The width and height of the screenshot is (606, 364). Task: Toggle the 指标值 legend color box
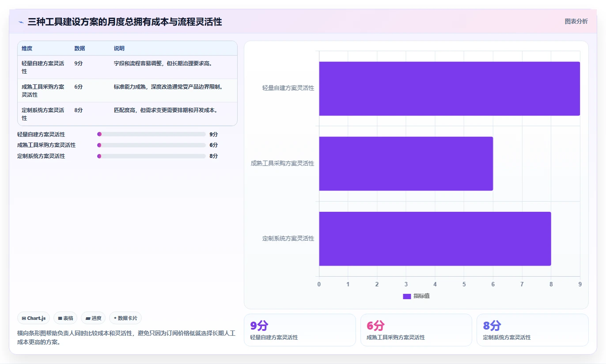407,296
